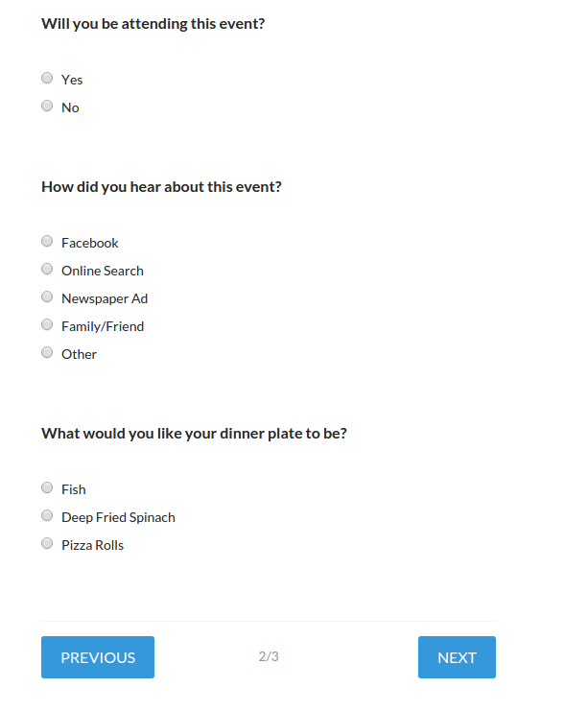Click the 'Will you be attending this event?' heading
This screenshot has width=588, height=711.
[153, 23]
